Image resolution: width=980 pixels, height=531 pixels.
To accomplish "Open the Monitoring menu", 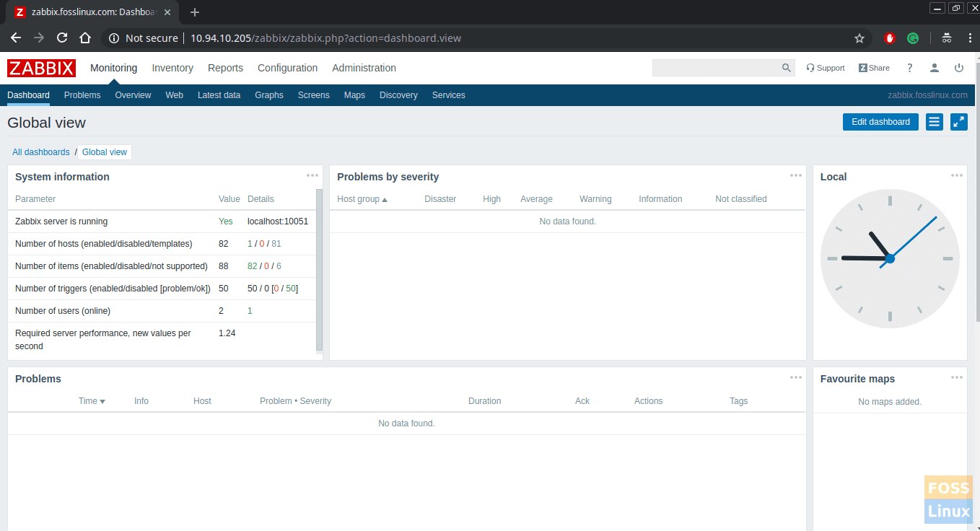I will click(113, 68).
